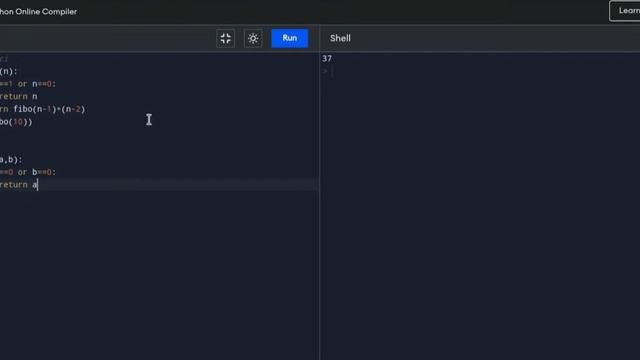
Task: Click the 'a,b):' function definition line
Action: click(x=11, y=160)
